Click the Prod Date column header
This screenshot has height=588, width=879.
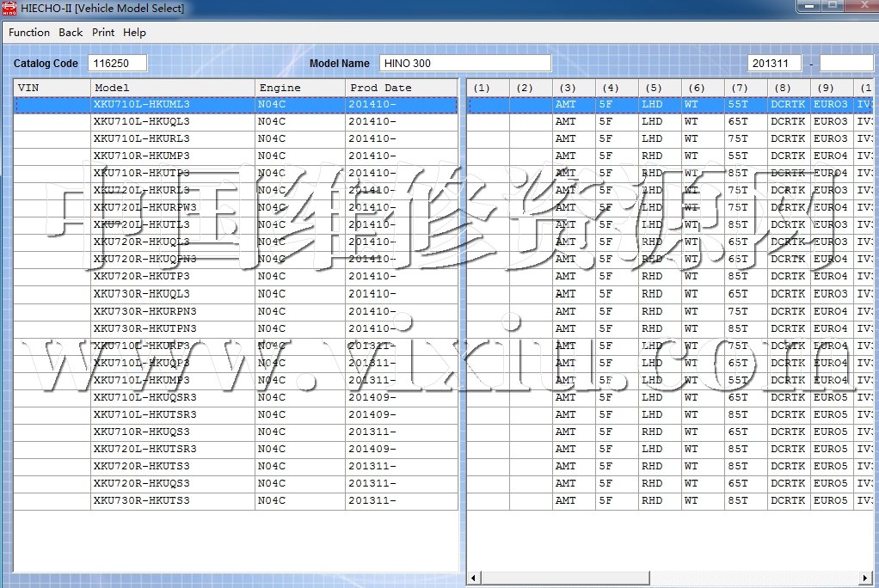pyautogui.click(x=401, y=88)
